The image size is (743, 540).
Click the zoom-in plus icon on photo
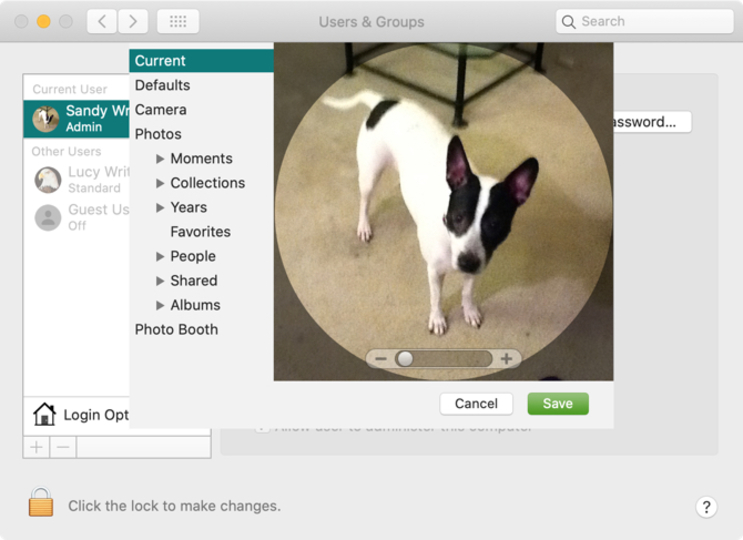(x=507, y=359)
